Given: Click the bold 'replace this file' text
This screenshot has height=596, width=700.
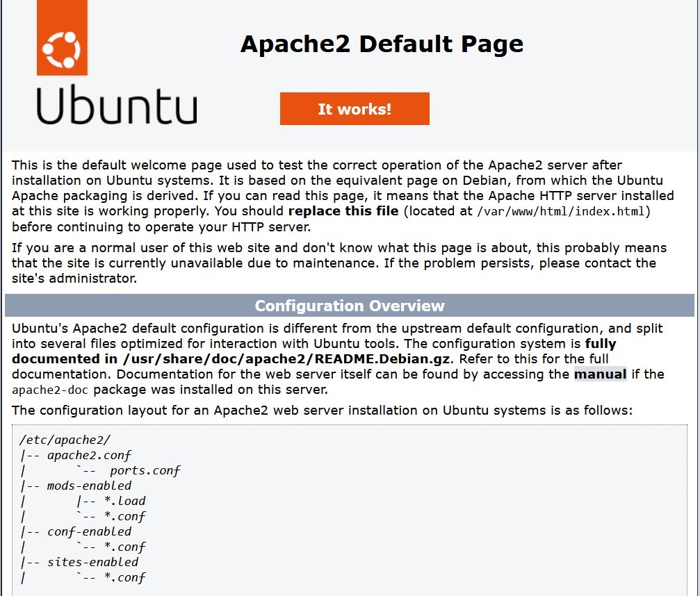Looking at the screenshot, I should point(343,211).
